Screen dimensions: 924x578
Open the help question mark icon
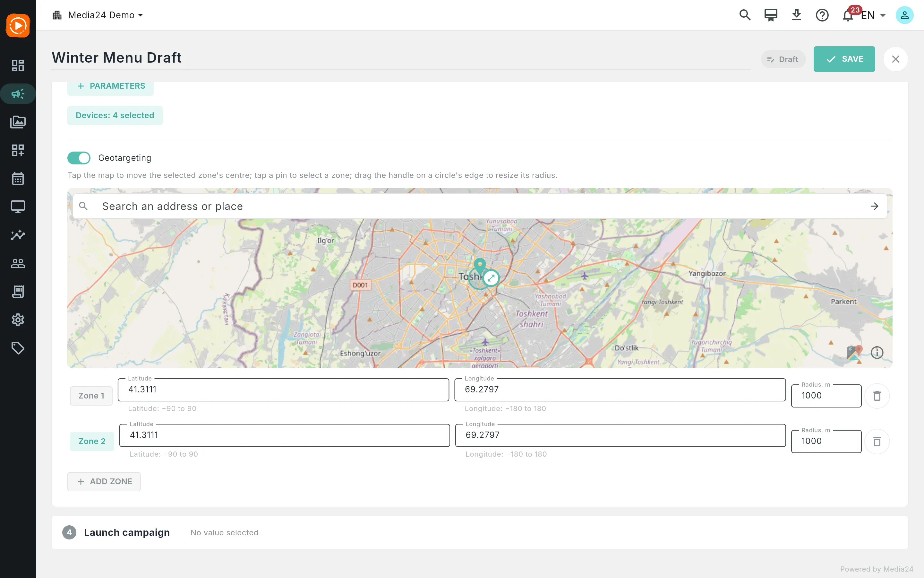tap(822, 15)
